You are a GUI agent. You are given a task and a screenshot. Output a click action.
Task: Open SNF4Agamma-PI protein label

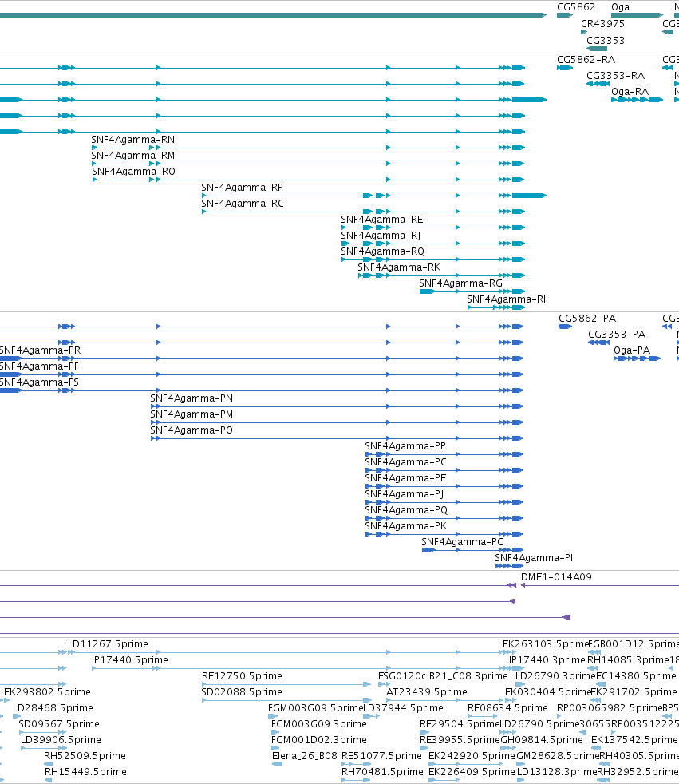point(534,559)
